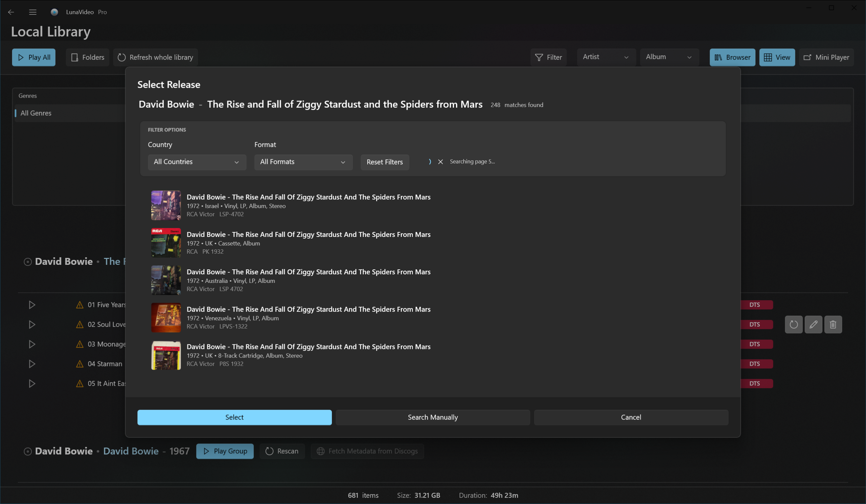This screenshot has height=504, width=866.
Task: Rescan the David Bowie 1967 group
Action: coord(282,451)
